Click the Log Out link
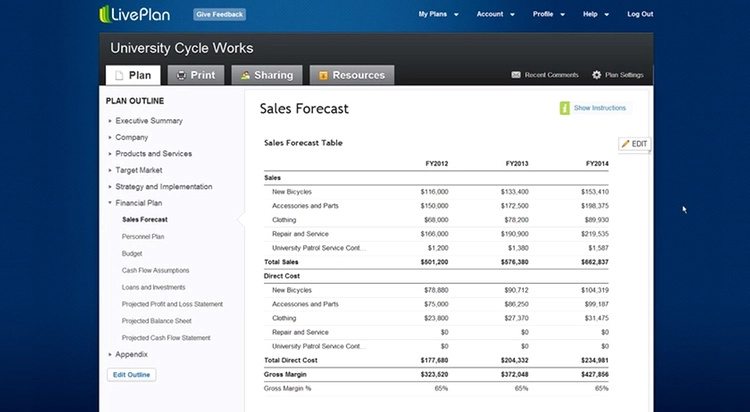The width and height of the screenshot is (750, 412). coord(640,14)
